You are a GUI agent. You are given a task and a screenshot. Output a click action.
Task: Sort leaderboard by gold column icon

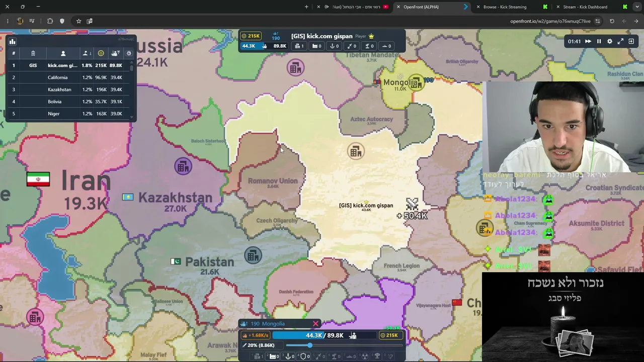101,53
